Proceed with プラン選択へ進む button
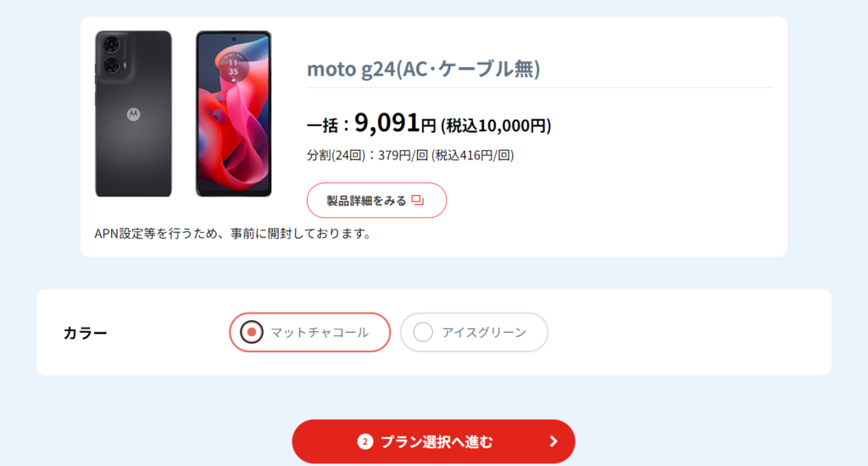 [433, 441]
